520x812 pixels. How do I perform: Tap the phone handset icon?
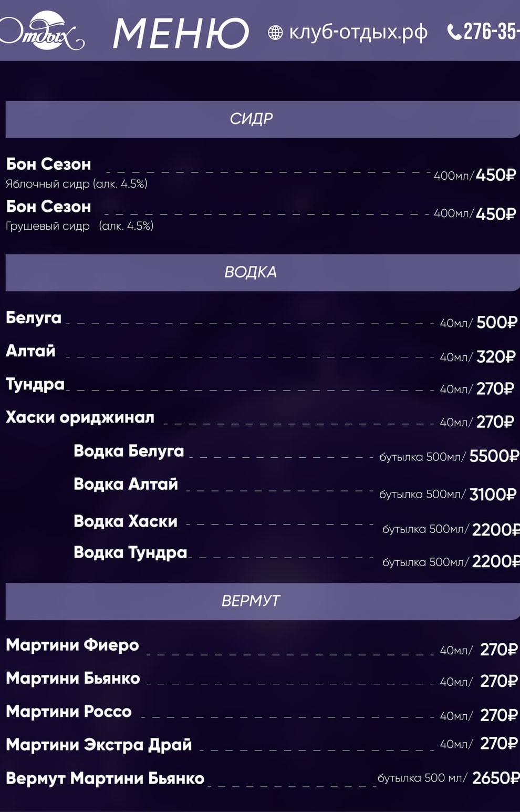453,32
